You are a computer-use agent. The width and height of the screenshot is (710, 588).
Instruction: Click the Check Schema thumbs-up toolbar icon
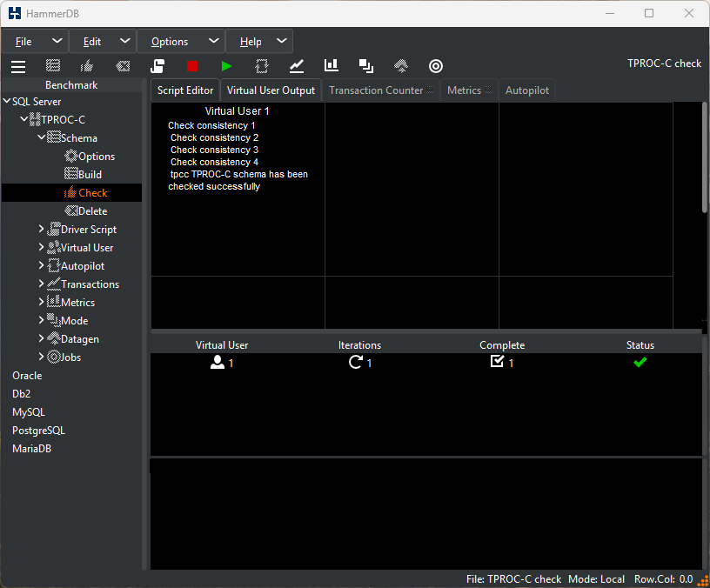click(x=87, y=66)
